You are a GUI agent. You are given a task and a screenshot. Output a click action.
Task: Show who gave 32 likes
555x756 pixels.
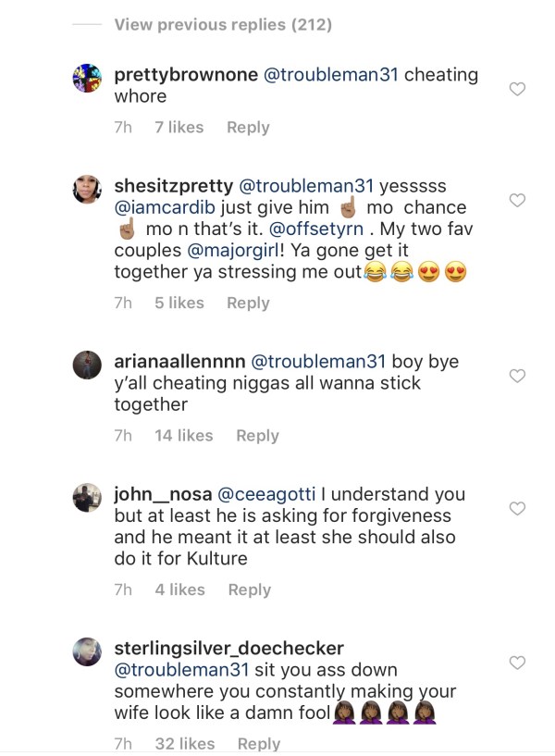click(184, 744)
